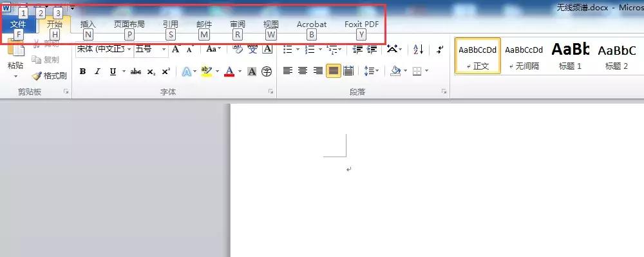Open the borders dropdown arrow

click(x=426, y=71)
